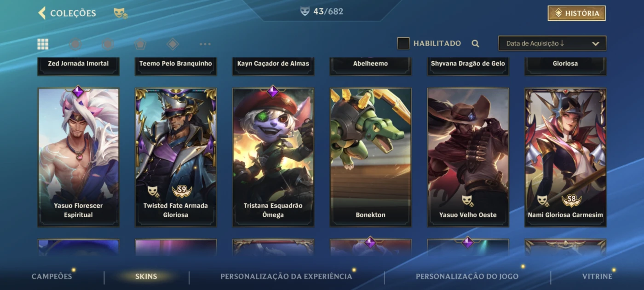Open the Nami Gloriosa Carmesim skin card

565,157
